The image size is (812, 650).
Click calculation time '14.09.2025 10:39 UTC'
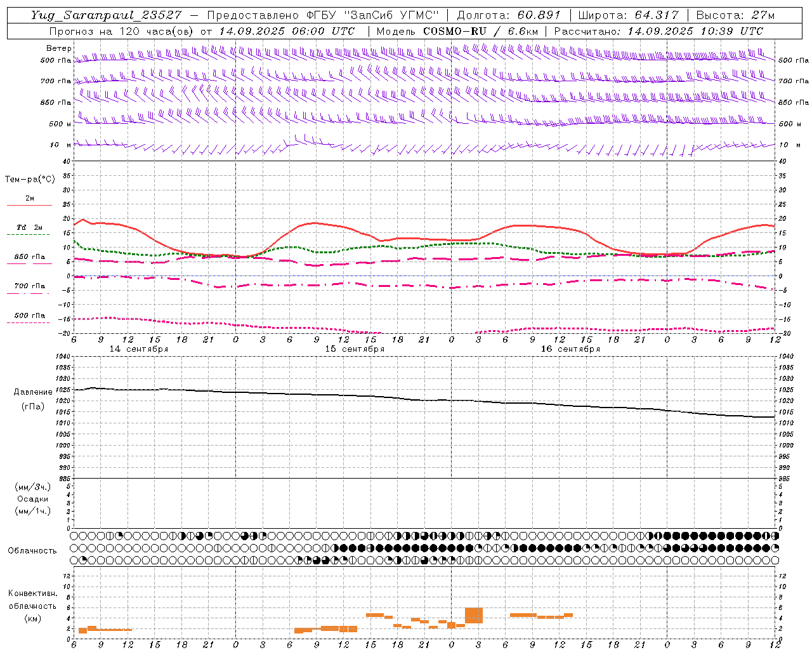click(695, 31)
